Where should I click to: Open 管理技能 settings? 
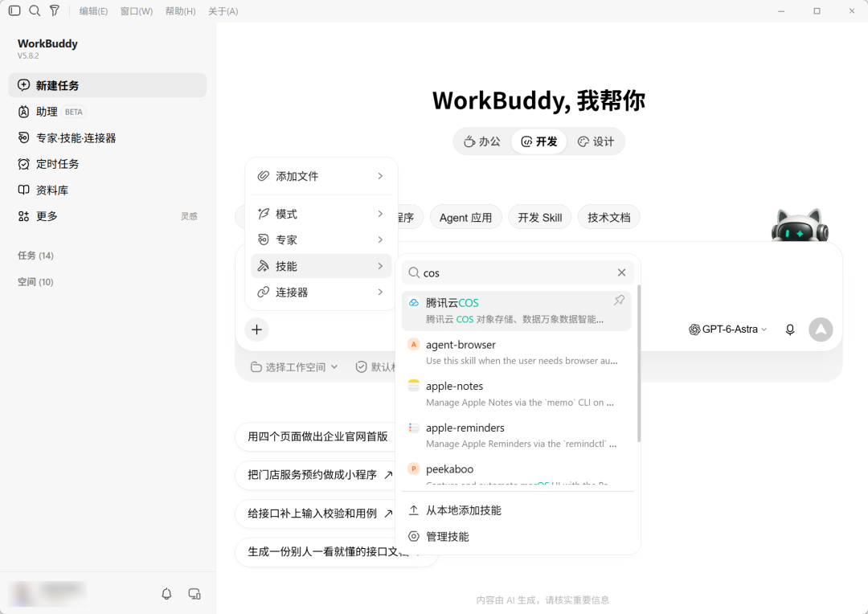518,537
